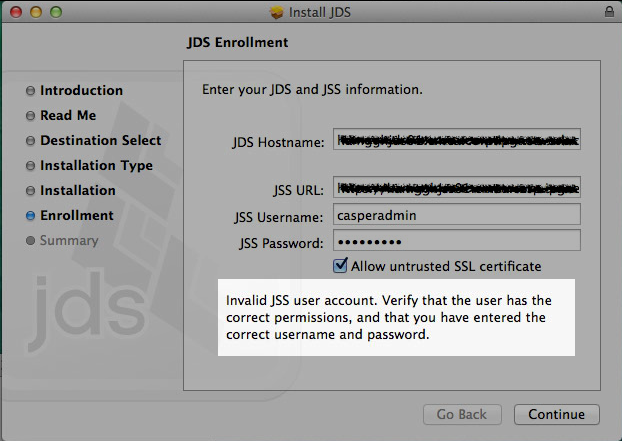
Task: Select the Installation Type step
Action: [96, 165]
